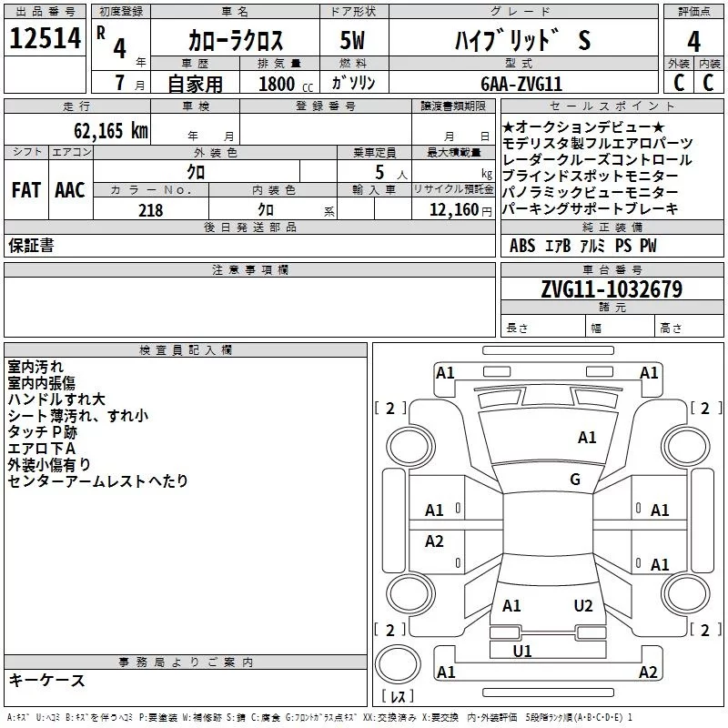The height and width of the screenshot is (728, 728).
Task: Select the パノラミックビューモニター line
Action: tap(590, 192)
